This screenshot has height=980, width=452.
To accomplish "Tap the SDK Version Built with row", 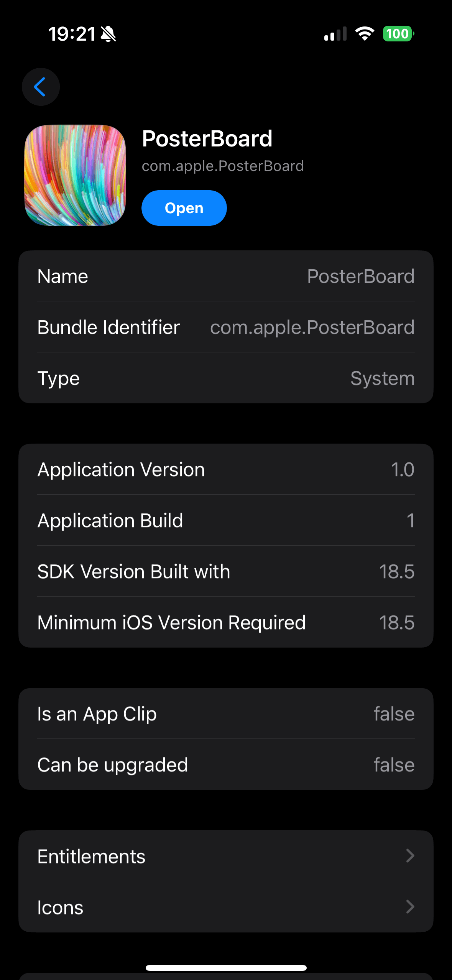I will (x=226, y=571).
